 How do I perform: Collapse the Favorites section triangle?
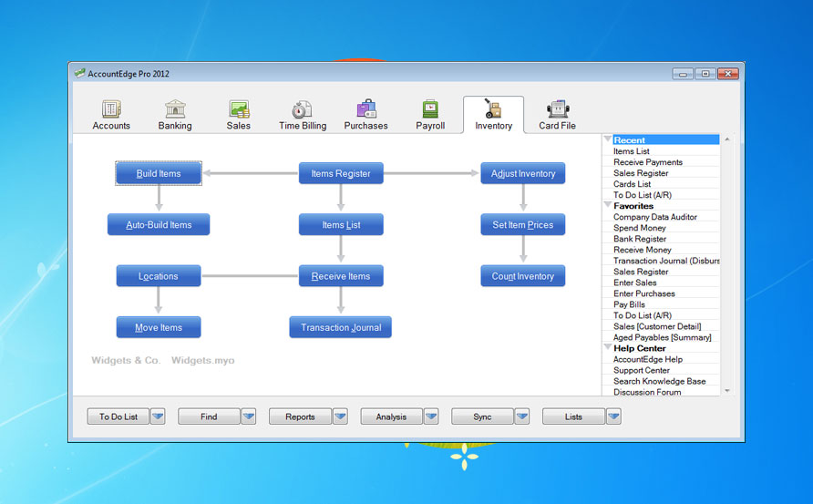[x=608, y=205]
